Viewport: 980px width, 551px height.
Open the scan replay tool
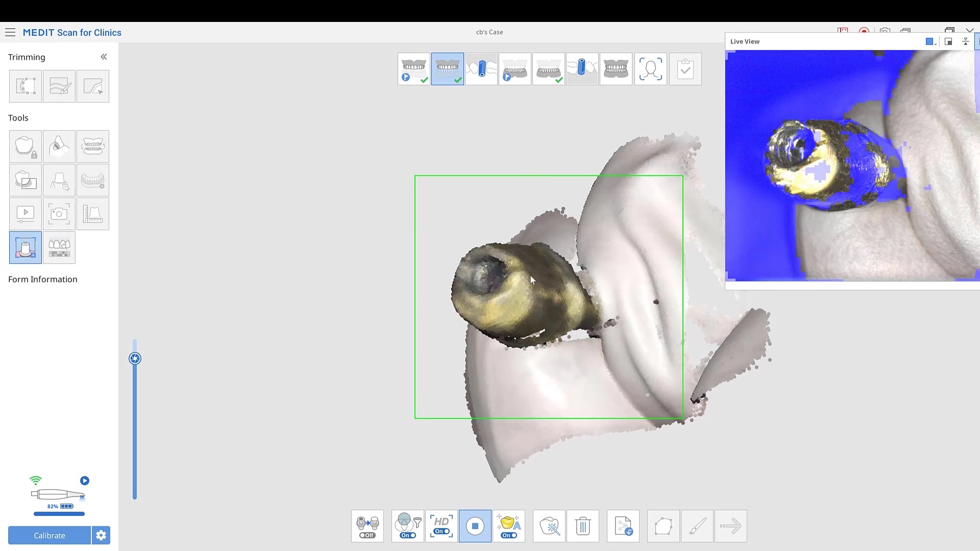26,214
